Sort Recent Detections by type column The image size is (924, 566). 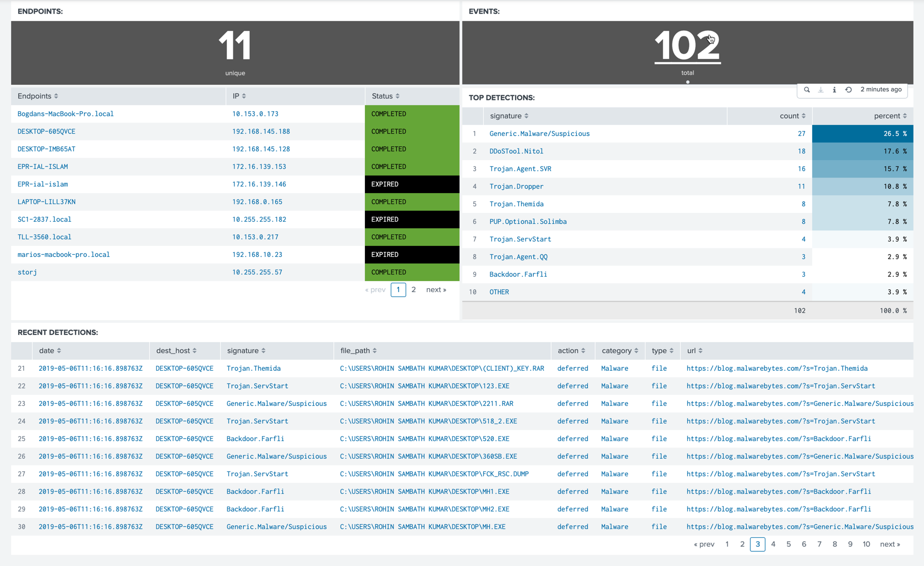[663, 351]
